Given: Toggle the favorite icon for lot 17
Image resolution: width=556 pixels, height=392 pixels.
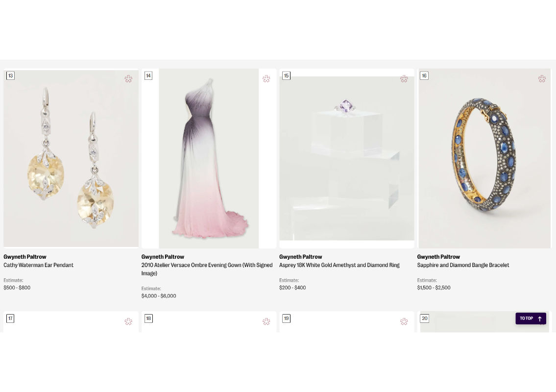Looking at the screenshot, I should [x=128, y=321].
